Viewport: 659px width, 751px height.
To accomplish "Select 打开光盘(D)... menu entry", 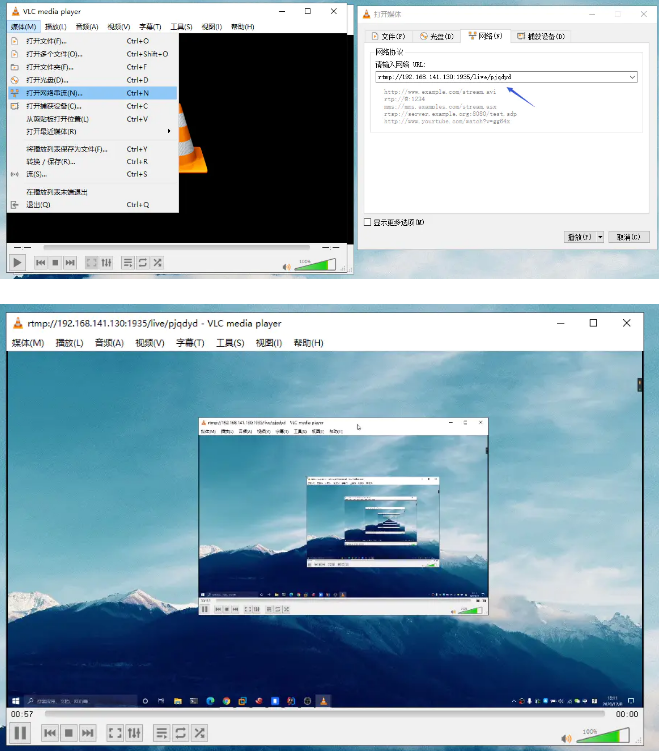I will pos(93,80).
